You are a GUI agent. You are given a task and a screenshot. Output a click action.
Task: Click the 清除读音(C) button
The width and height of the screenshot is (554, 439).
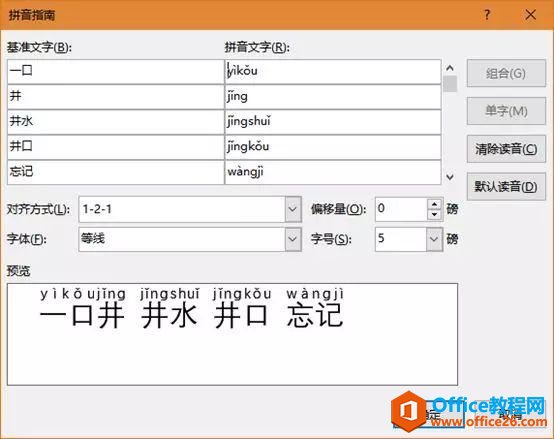pyautogui.click(x=506, y=149)
